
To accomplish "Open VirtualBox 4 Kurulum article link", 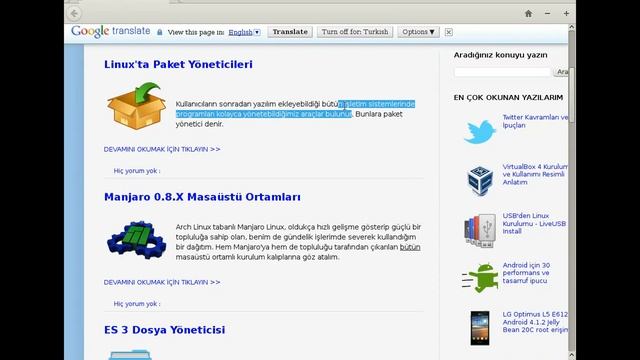I will (x=535, y=174).
